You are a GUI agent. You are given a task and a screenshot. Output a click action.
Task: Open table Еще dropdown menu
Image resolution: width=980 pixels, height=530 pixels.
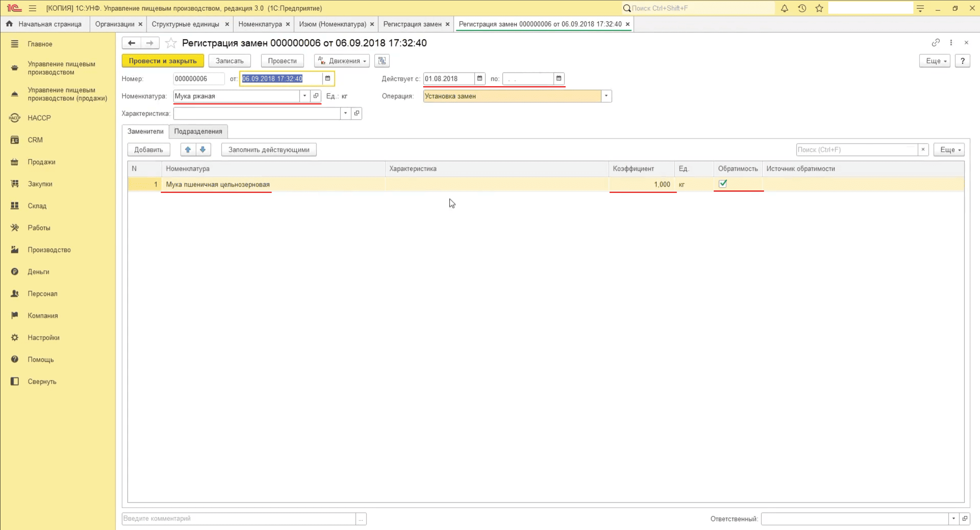949,149
